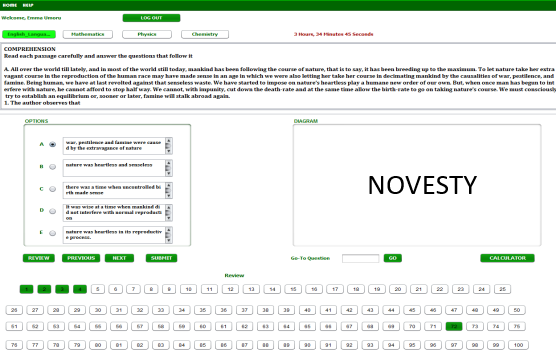Jump to question 33 in review grid

(x=161, y=310)
